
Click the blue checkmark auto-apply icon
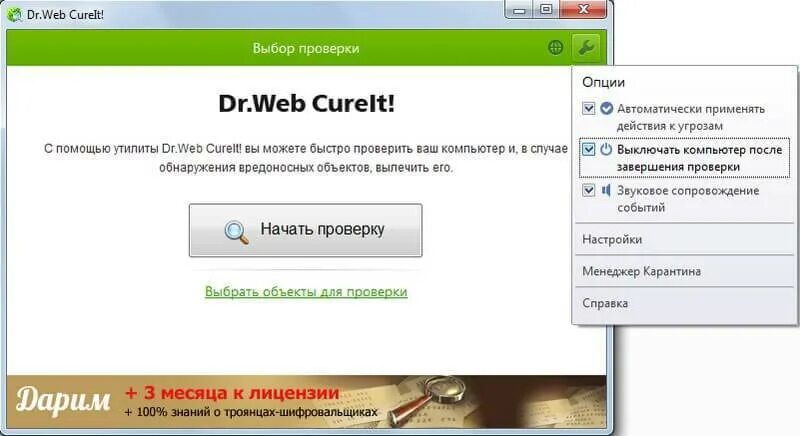pyautogui.click(x=606, y=109)
